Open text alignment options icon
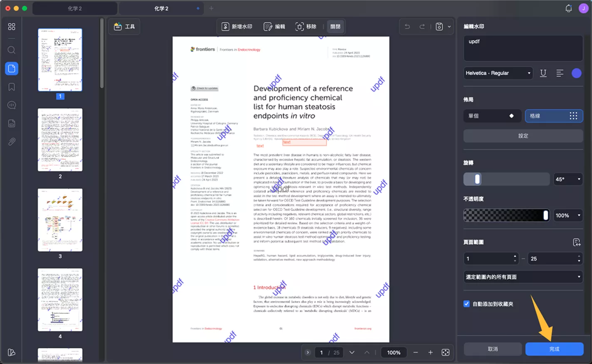 (x=560, y=73)
